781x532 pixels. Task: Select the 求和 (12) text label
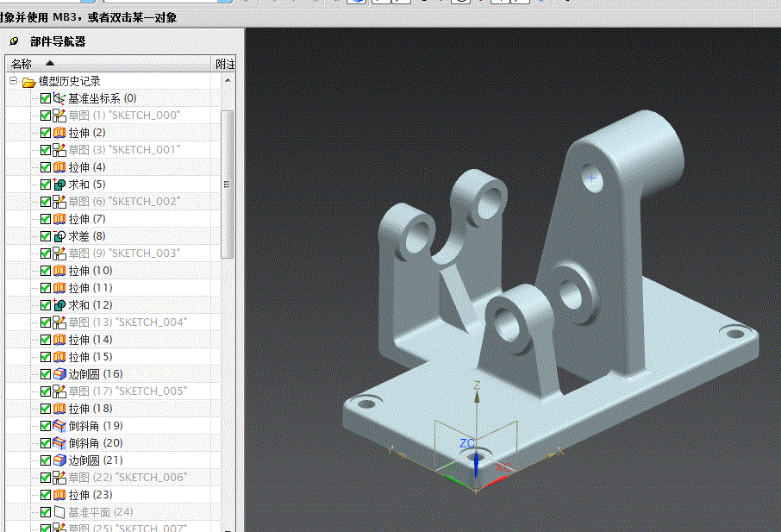[x=91, y=305]
